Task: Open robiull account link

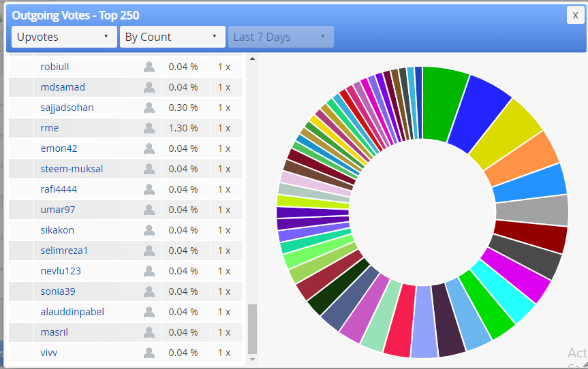Action: [55, 67]
